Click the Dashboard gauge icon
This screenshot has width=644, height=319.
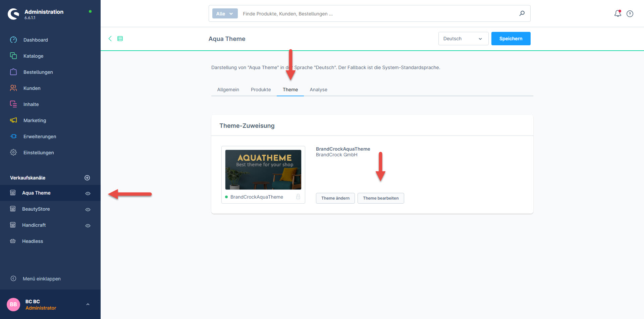tap(13, 40)
